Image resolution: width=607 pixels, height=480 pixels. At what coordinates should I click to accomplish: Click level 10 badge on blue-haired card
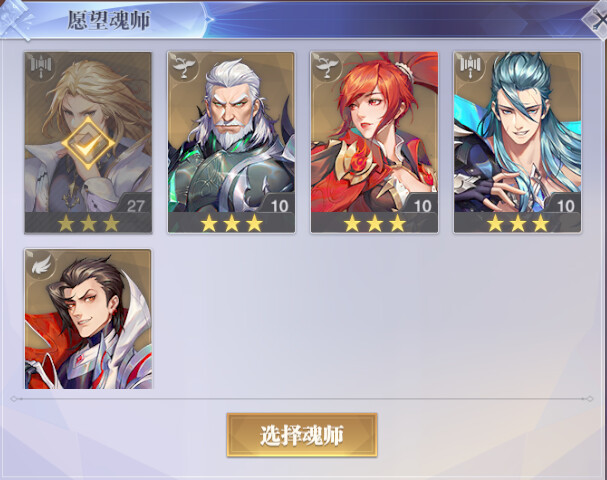coord(564,204)
